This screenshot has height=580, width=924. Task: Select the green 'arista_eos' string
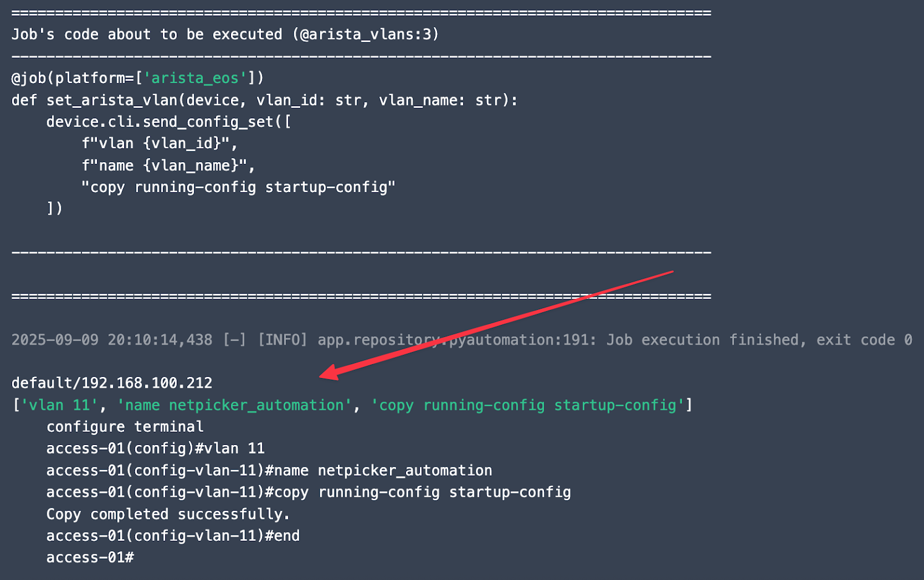pyautogui.click(x=195, y=78)
